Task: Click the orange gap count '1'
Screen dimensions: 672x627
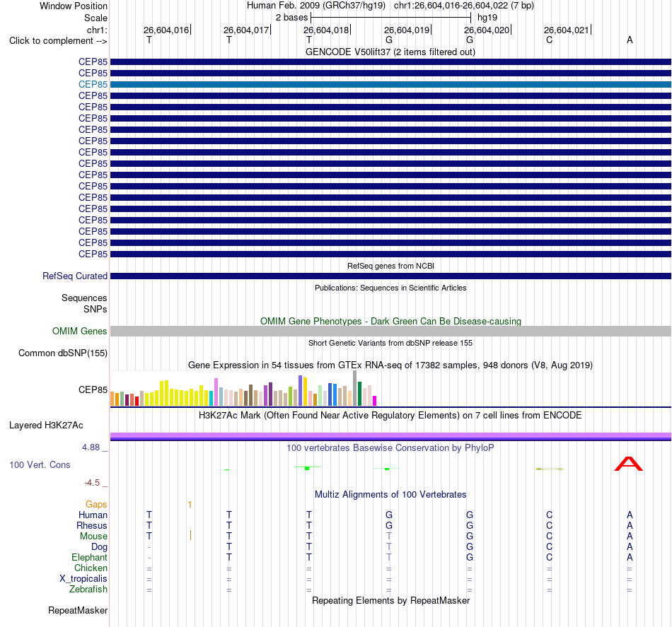Action: click(190, 505)
